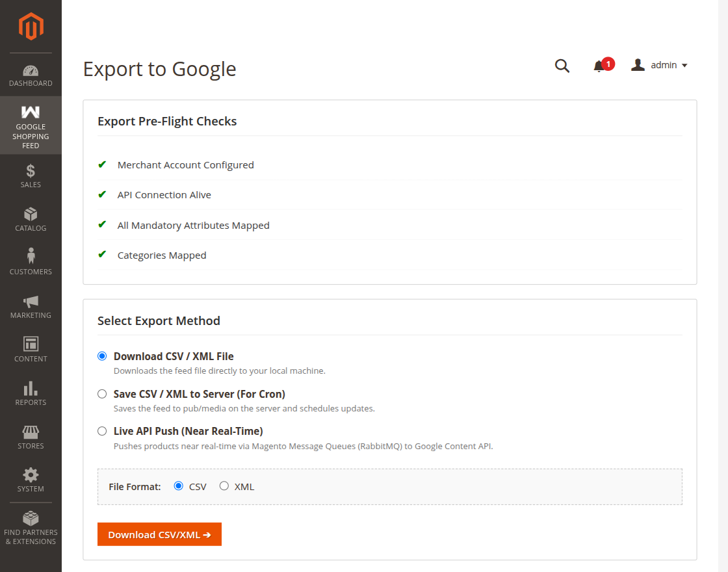728x572 pixels.
Task: Click the admin user avatar icon
Action: click(638, 65)
